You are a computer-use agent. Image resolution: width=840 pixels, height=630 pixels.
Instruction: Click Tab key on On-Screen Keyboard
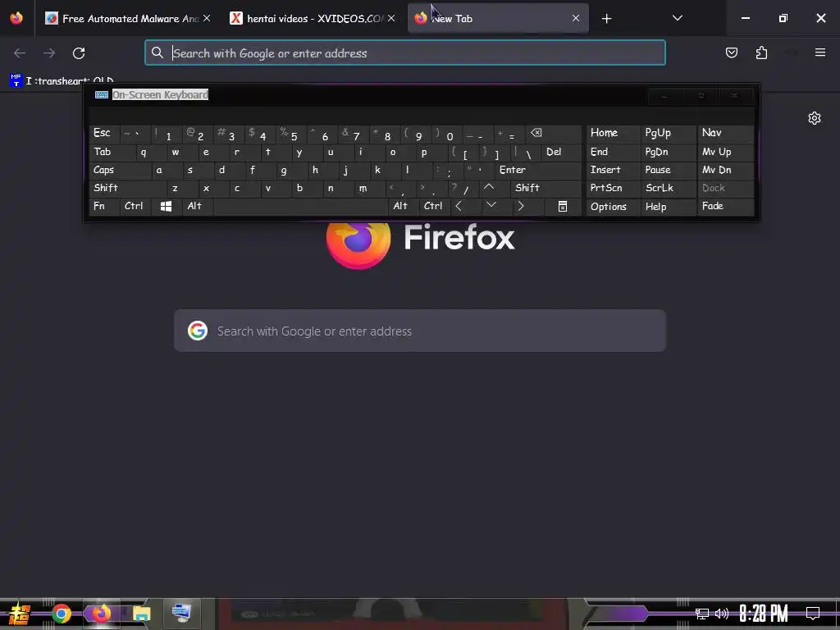pyautogui.click(x=112, y=152)
